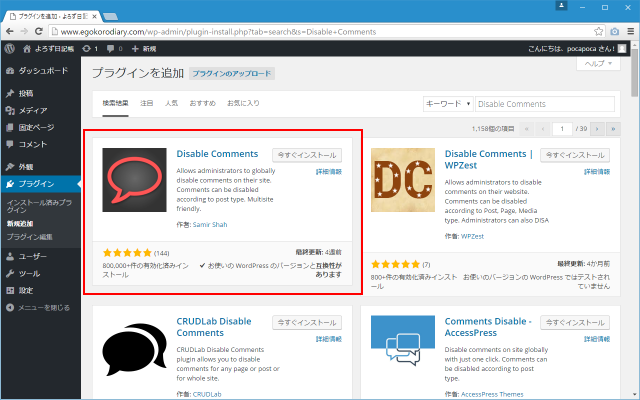Screen dimensions: 640x400
Task: Install Disable Comments by Samir Shah
Action: coord(307,155)
